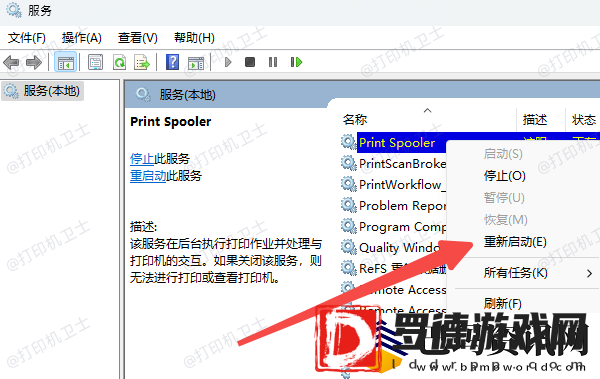Click the 状态 column header
This screenshot has height=379, width=600.
pos(584,120)
